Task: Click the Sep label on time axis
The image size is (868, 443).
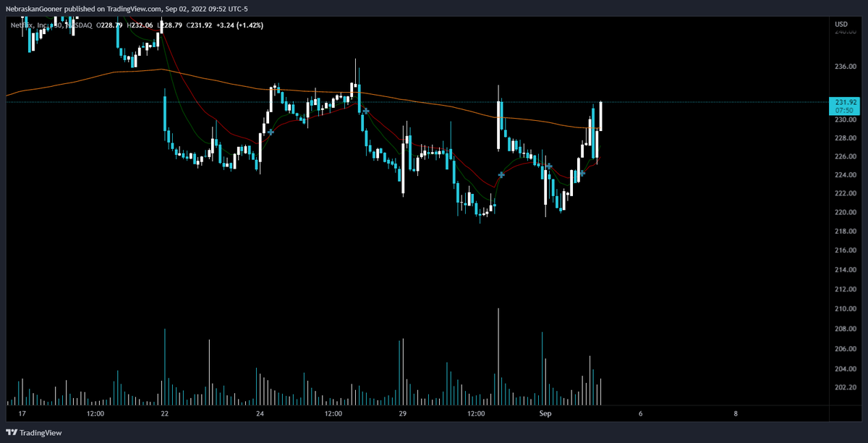Action: point(546,414)
